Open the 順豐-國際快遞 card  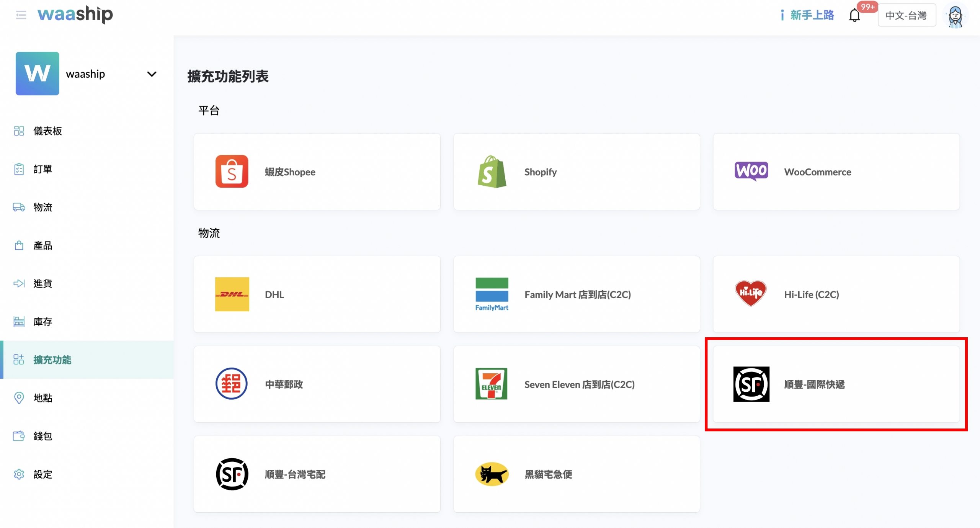[836, 384]
